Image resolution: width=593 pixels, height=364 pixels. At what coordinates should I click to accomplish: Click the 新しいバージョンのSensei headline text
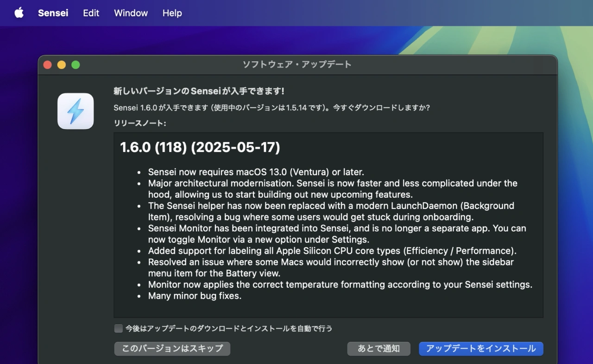pyautogui.click(x=199, y=91)
